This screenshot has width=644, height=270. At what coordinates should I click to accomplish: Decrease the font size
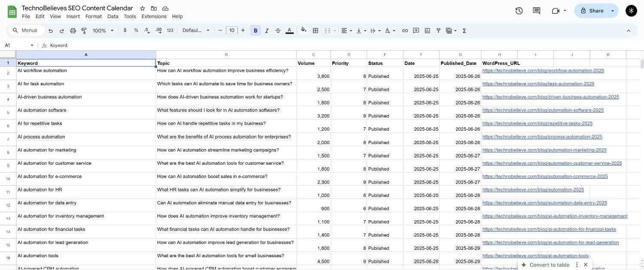tap(220, 31)
